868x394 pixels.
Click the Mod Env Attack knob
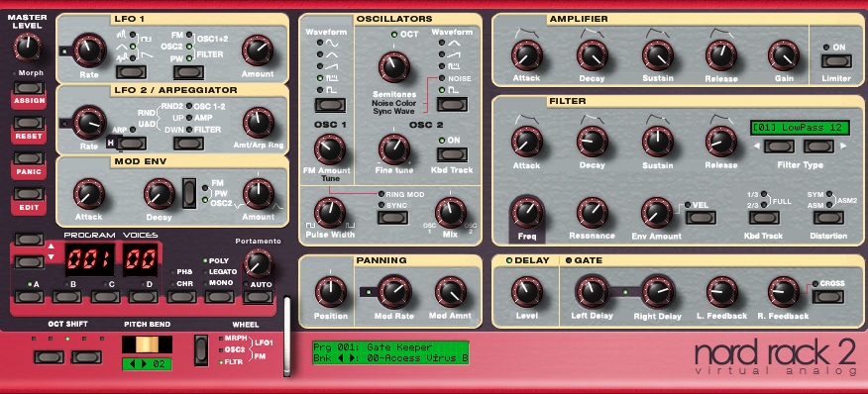(89, 194)
